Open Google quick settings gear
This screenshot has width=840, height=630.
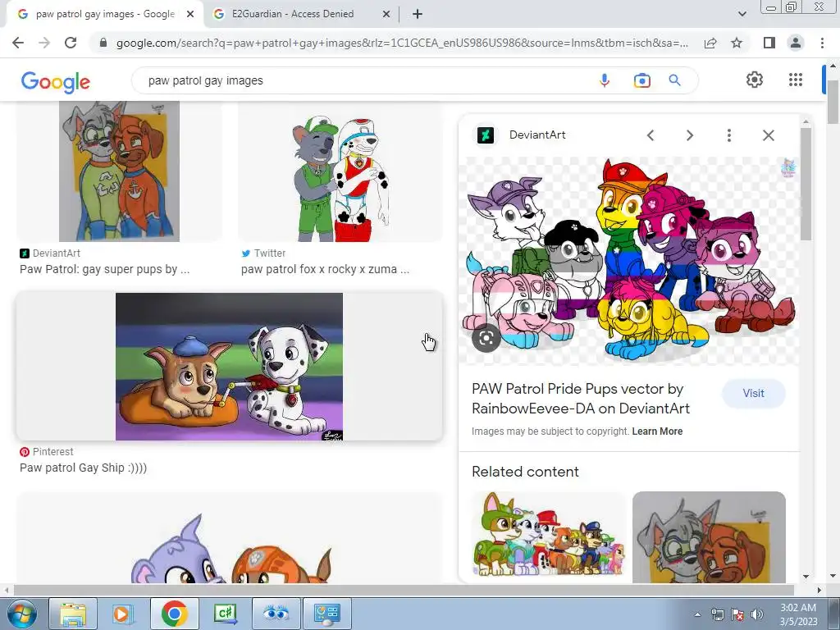tap(755, 80)
